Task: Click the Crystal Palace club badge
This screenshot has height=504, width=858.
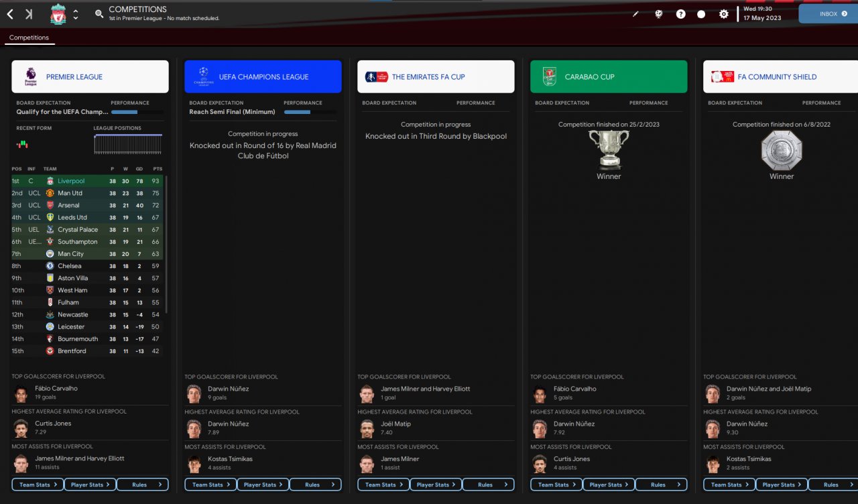Action: pyautogui.click(x=50, y=229)
